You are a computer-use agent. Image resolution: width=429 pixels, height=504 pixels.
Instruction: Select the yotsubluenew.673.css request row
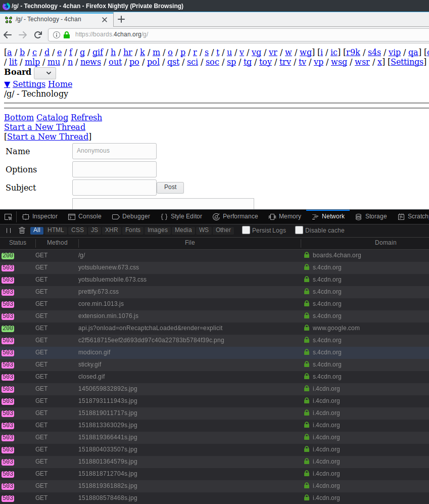tap(214, 267)
